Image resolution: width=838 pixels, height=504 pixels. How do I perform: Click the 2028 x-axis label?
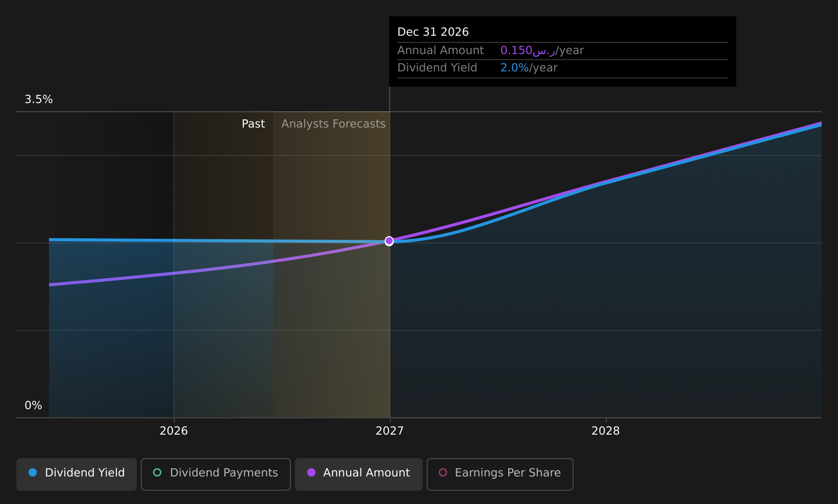[605, 431]
